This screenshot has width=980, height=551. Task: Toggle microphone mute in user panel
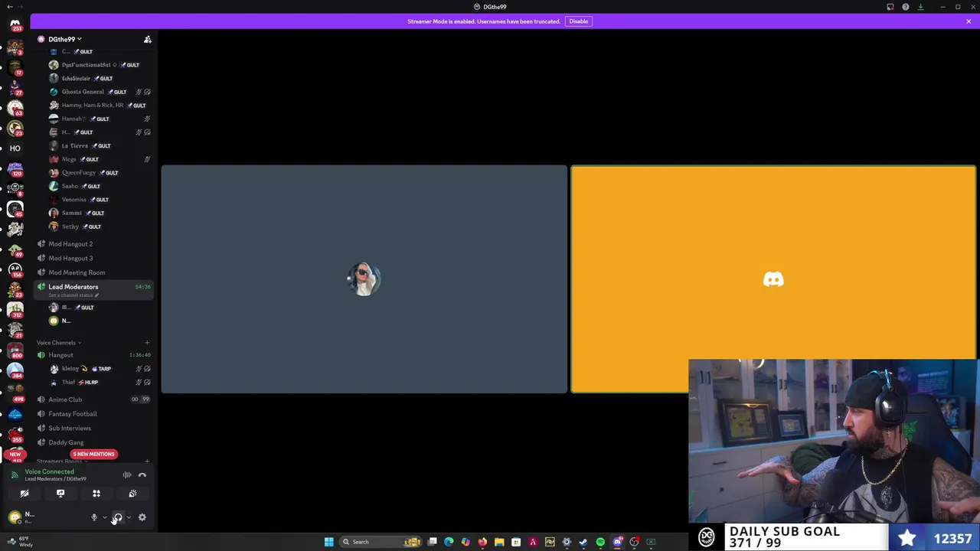pyautogui.click(x=94, y=518)
